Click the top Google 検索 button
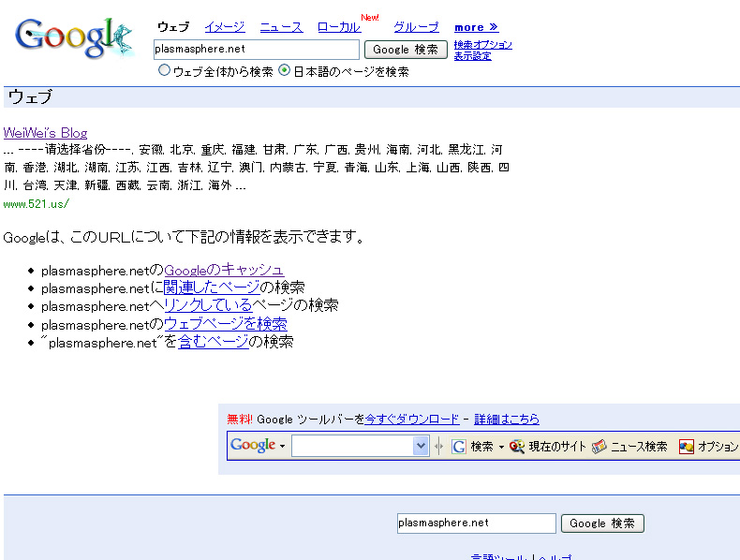Screen dimensions: 740x560 tap(406, 50)
